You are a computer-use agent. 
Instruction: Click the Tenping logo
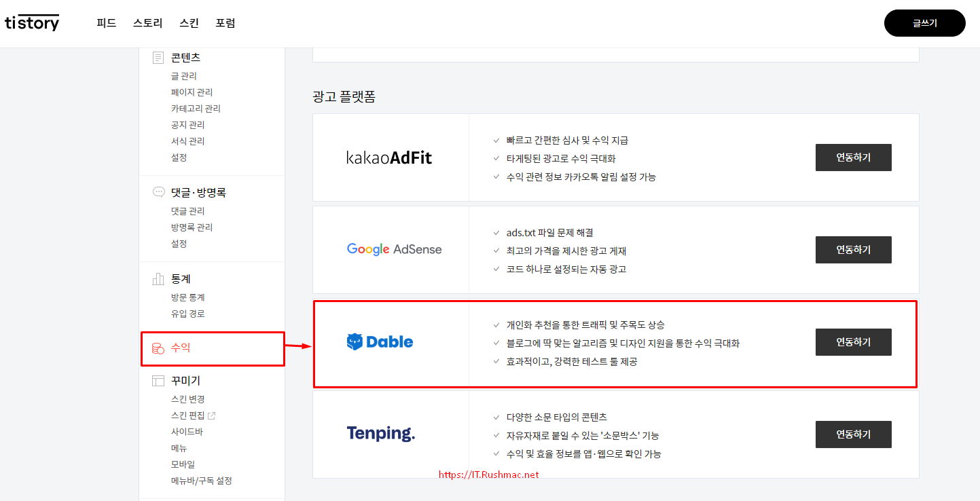[381, 433]
